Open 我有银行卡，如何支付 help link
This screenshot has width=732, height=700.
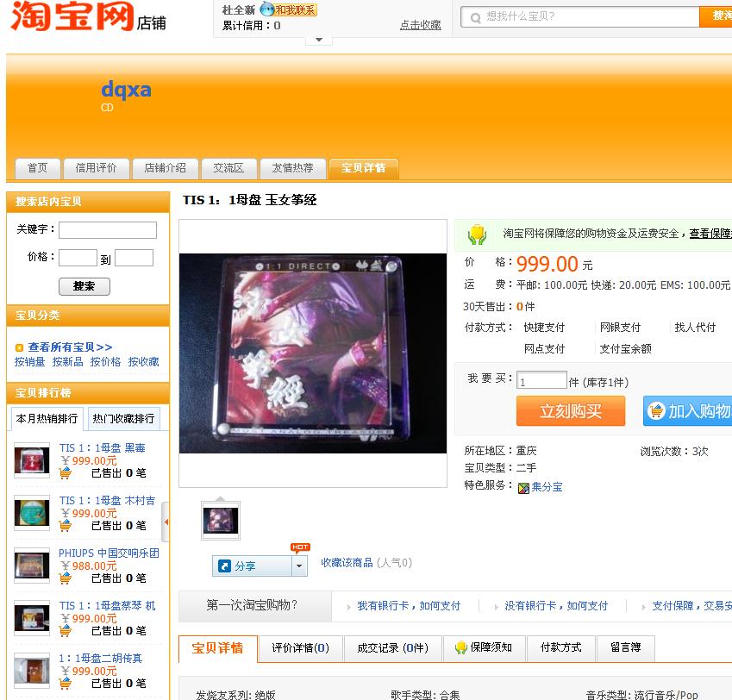pyautogui.click(x=409, y=606)
